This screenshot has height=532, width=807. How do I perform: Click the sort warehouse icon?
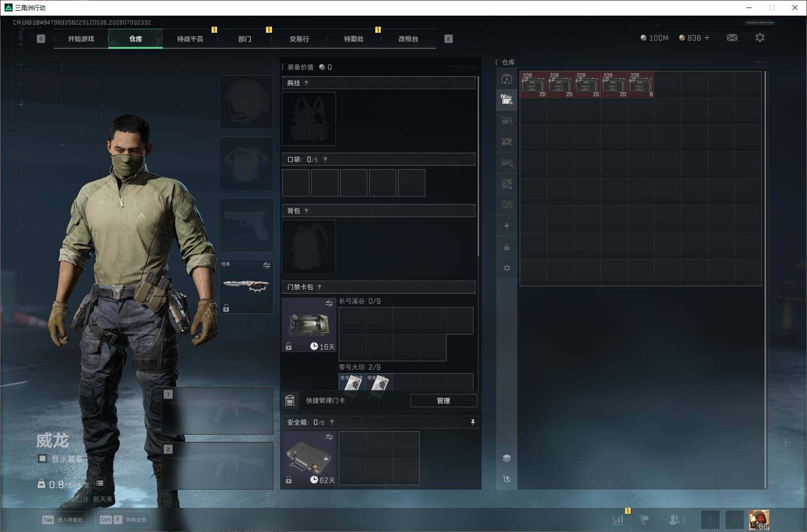click(507, 479)
